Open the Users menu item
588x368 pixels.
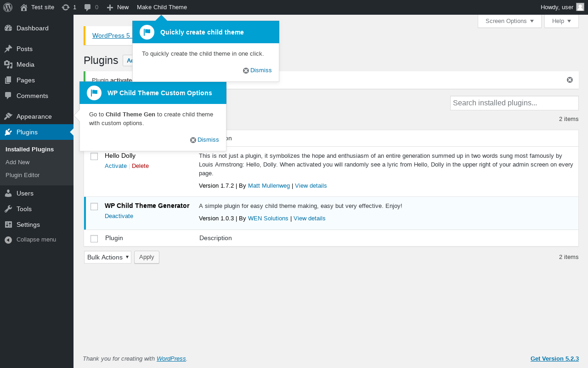(37, 193)
